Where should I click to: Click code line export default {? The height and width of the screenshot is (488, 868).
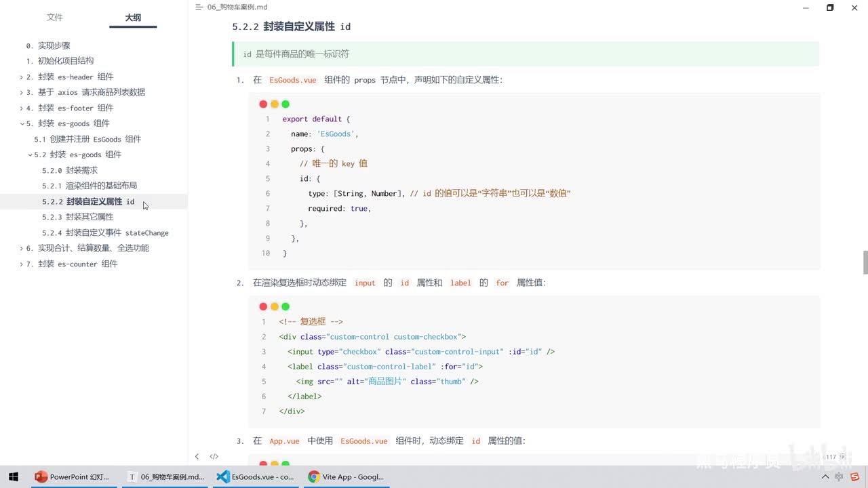click(316, 119)
